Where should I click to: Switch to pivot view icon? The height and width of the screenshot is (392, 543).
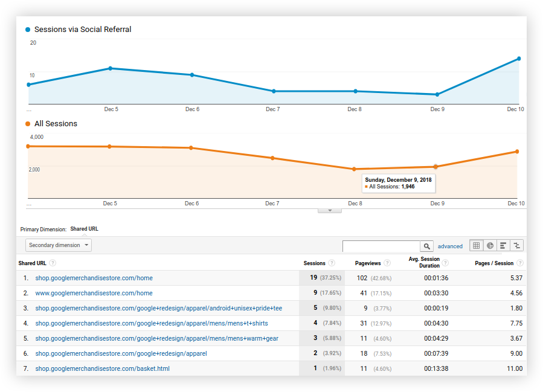pyautogui.click(x=516, y=245)
